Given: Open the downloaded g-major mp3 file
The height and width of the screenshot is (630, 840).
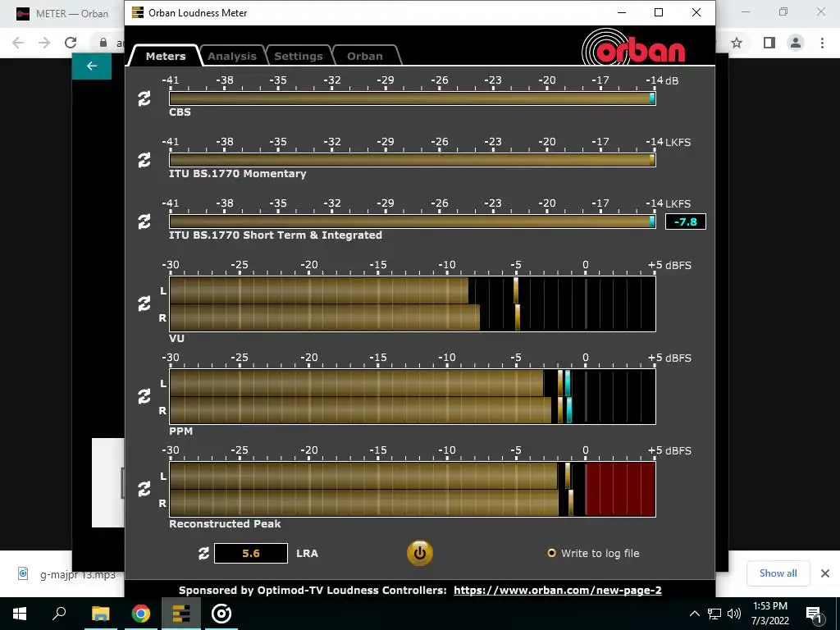Looking at the screenshot, I should click(67, 574).
